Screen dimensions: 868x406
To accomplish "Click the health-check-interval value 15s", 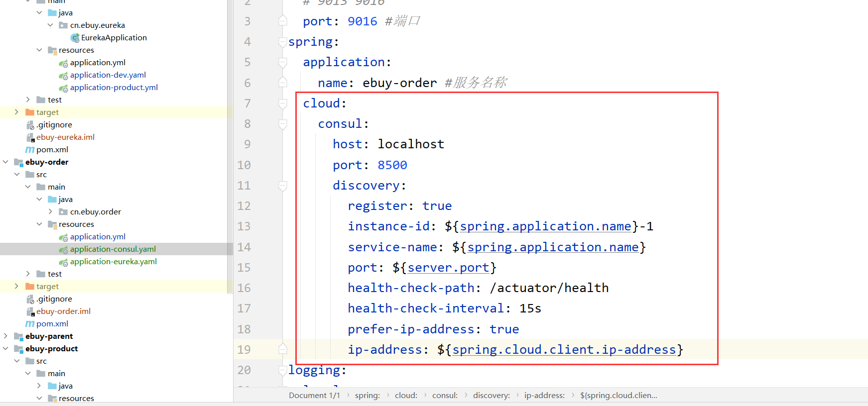I will tap(530, 308).
